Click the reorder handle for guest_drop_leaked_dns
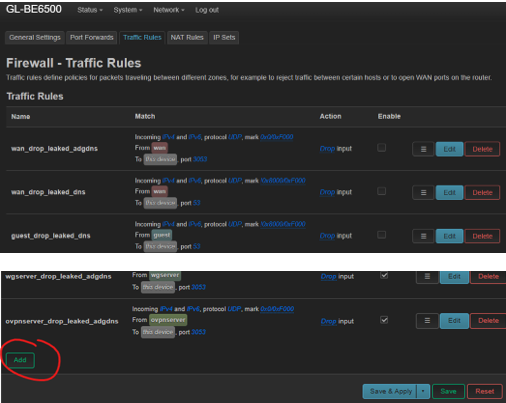The image size is (506, 403). pos(423,236)
